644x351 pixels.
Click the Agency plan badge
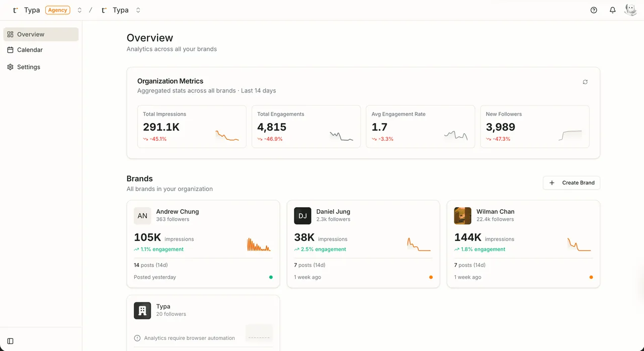pos(58,10)
